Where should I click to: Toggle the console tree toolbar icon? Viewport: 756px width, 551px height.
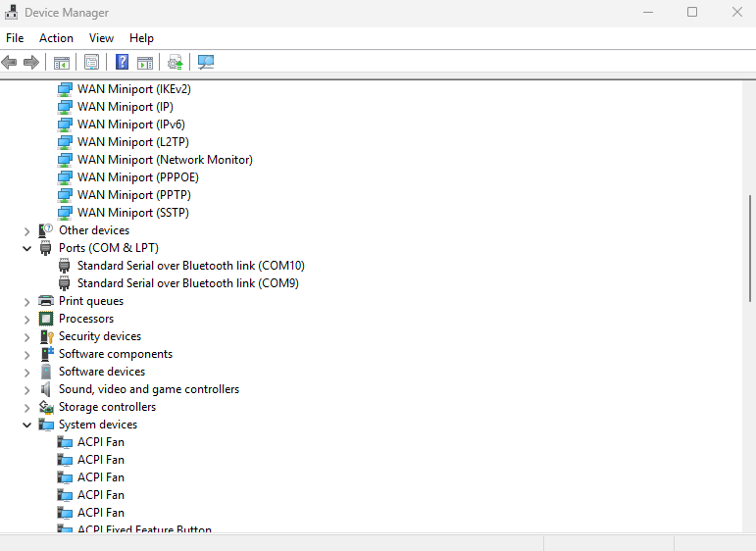point(61,62)
